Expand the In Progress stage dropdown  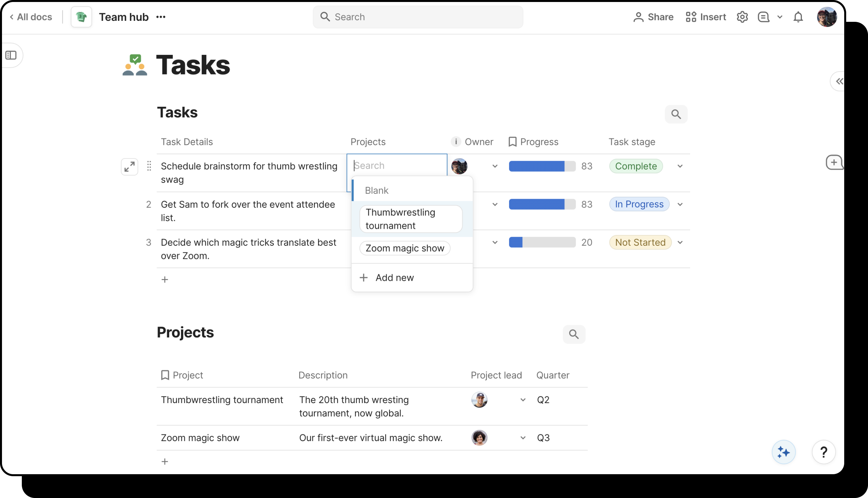coord(680,205)
